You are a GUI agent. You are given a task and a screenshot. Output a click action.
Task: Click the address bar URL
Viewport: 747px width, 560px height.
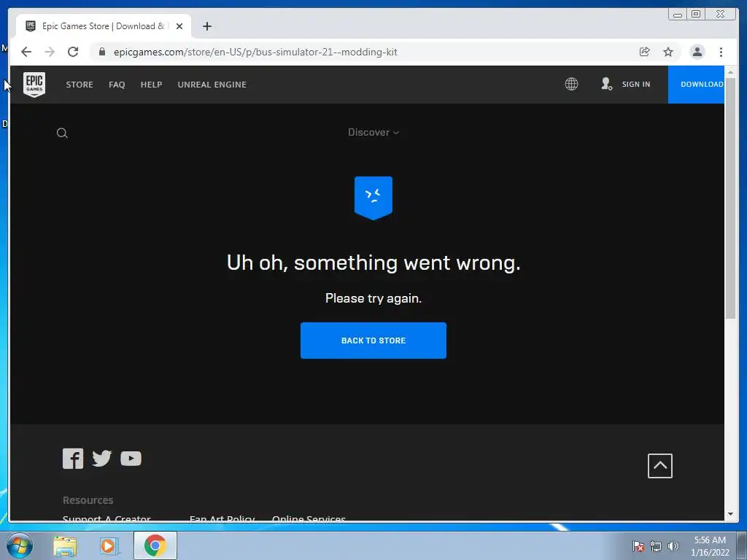coord(255,52)
